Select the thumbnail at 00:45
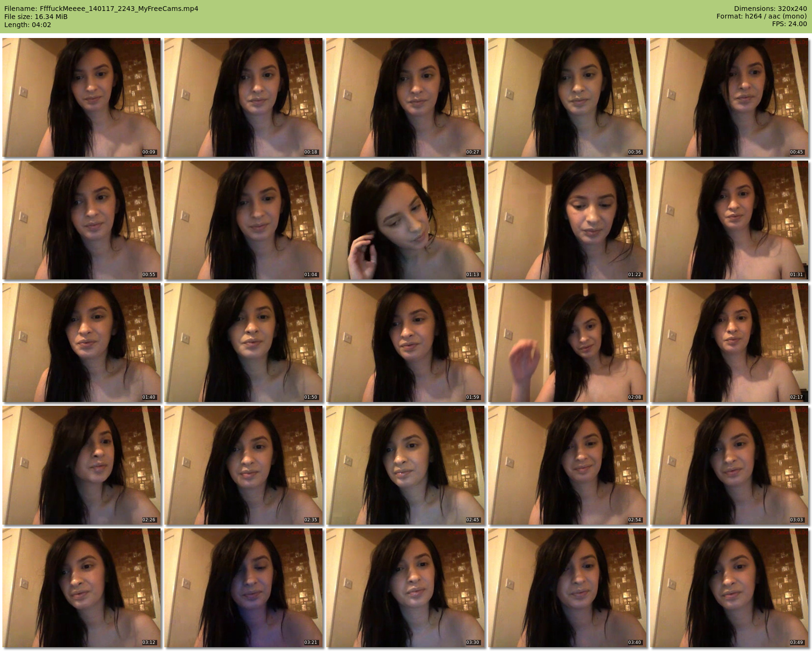The height and width of the screenshot is (651, 812). coord(729,97)
